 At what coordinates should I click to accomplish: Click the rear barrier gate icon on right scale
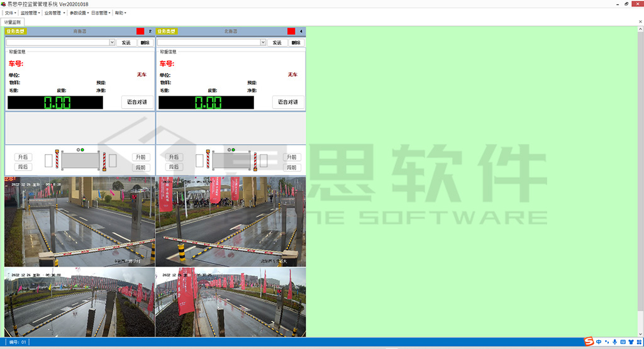tap(207, 160)
